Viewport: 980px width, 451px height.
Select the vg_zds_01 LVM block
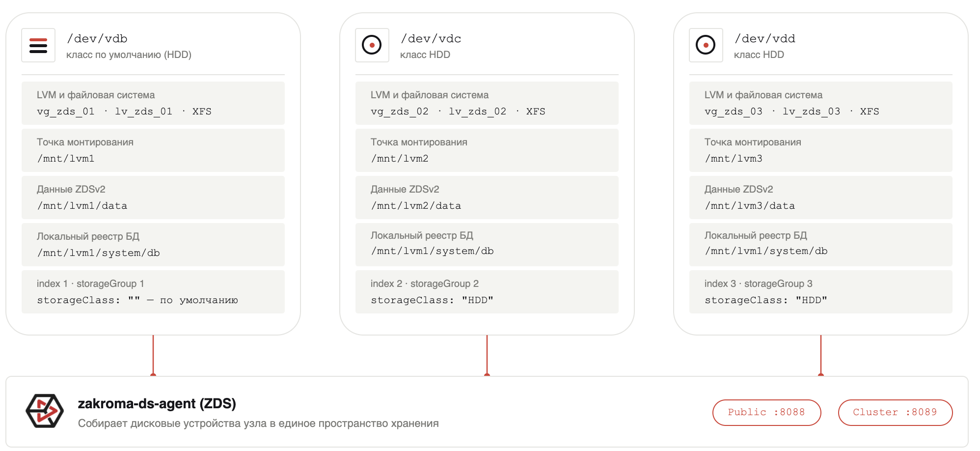click(x=153, y=103)
